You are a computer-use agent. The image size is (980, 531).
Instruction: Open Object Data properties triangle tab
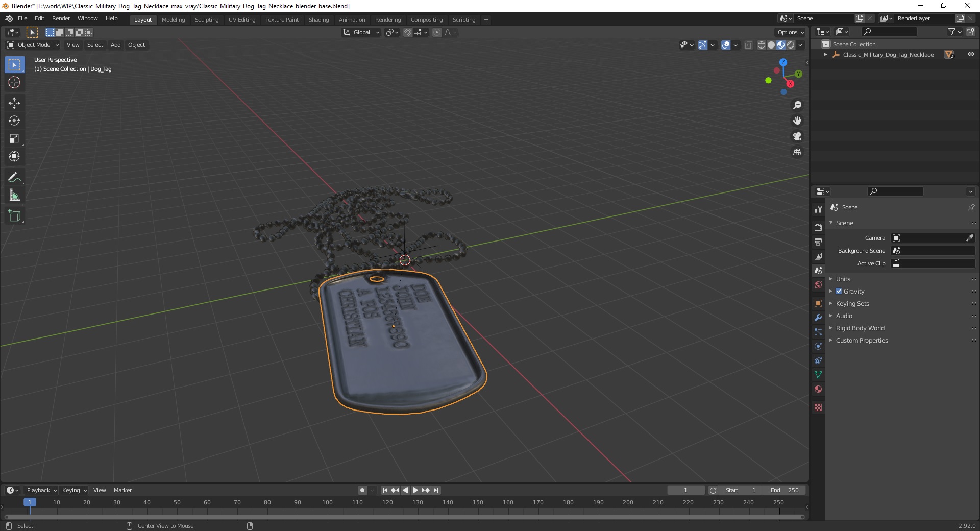coord(818,375)
